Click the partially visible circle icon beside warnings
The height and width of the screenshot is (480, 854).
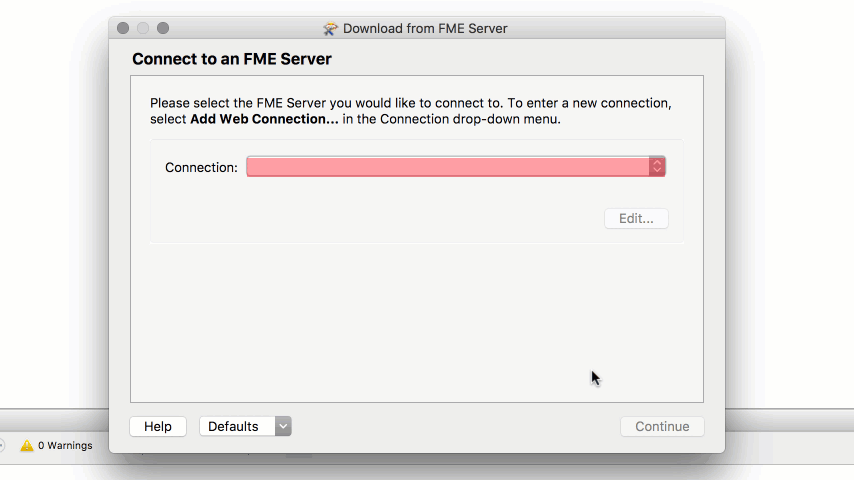(2, 446)
